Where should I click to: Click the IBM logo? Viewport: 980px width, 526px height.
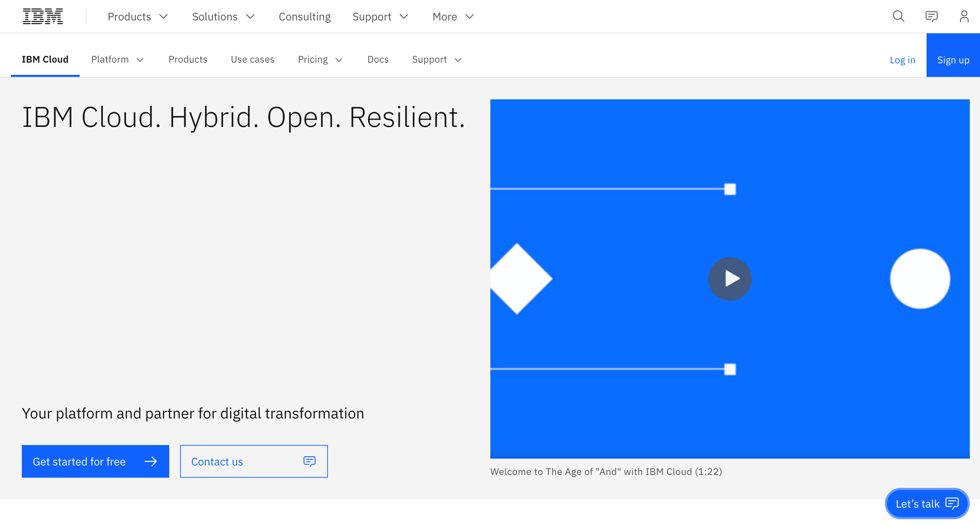pyautogui.click(x=43, y=16)
